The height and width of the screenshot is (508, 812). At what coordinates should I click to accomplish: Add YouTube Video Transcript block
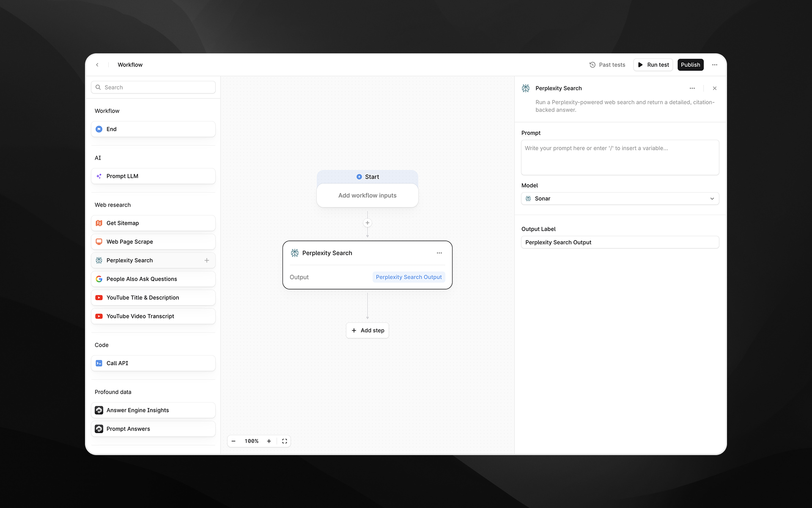click(x=153, y=316)
